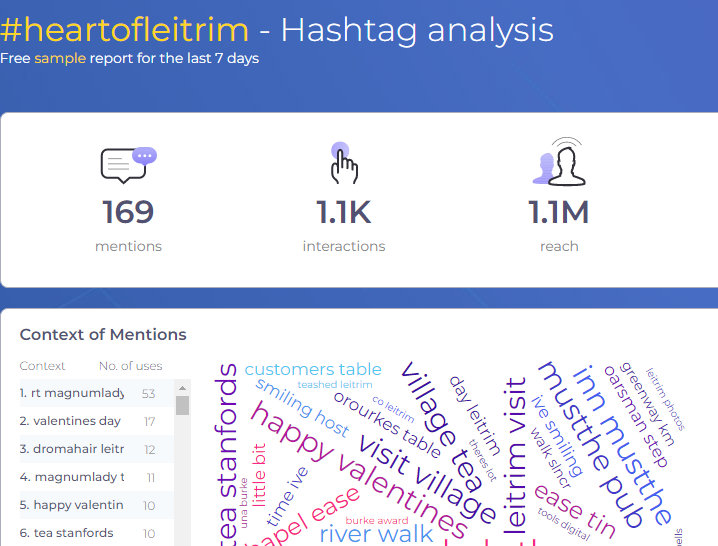
Task: Select 'tea stanfords' context row
Action: [x=72, y=533]
